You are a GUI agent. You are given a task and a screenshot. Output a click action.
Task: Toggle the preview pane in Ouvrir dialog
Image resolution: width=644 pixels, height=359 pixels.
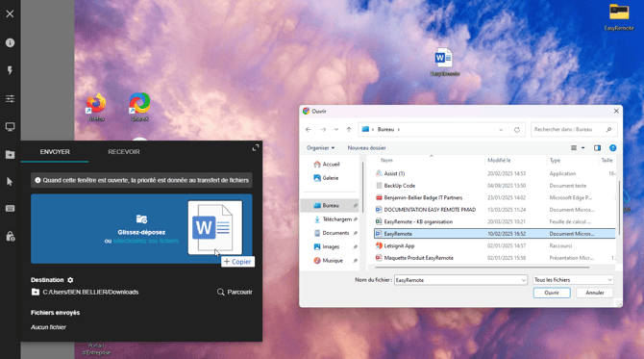pos(597,148)
